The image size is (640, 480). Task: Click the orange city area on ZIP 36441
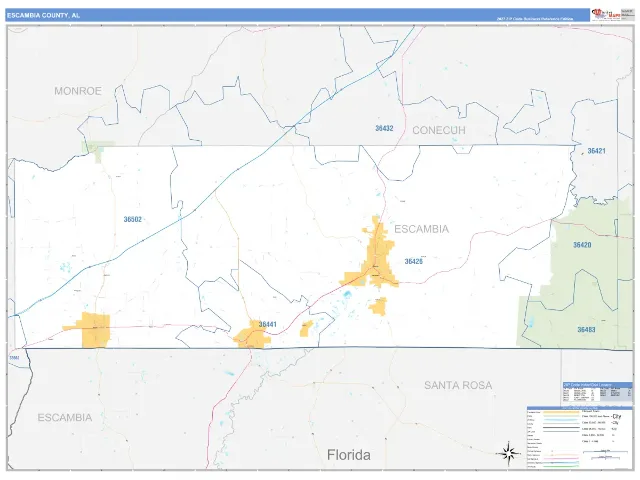(x=252, y=336)
